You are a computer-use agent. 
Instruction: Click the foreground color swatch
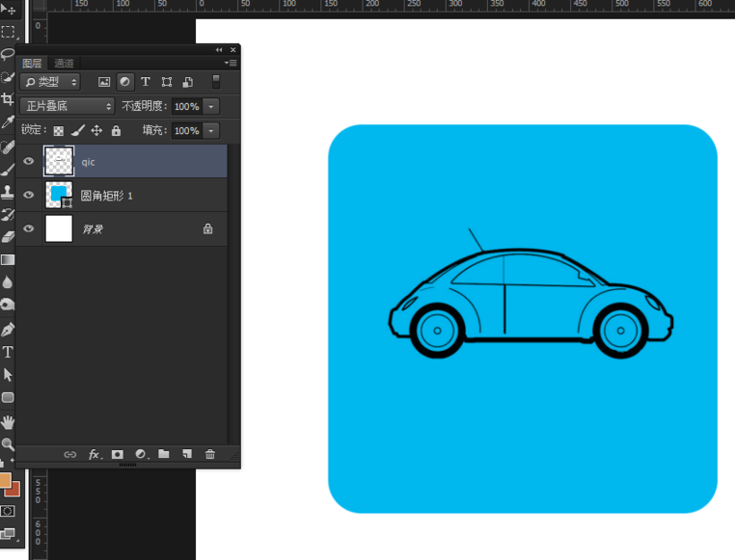(5, 480)
